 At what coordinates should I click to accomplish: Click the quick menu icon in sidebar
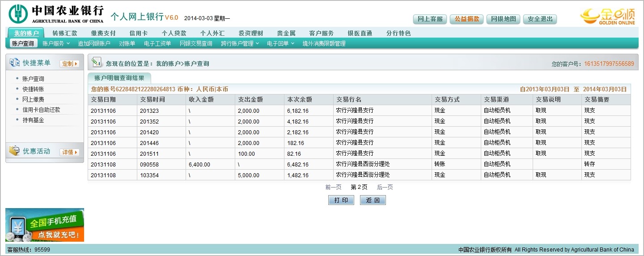tap(14, 63)
